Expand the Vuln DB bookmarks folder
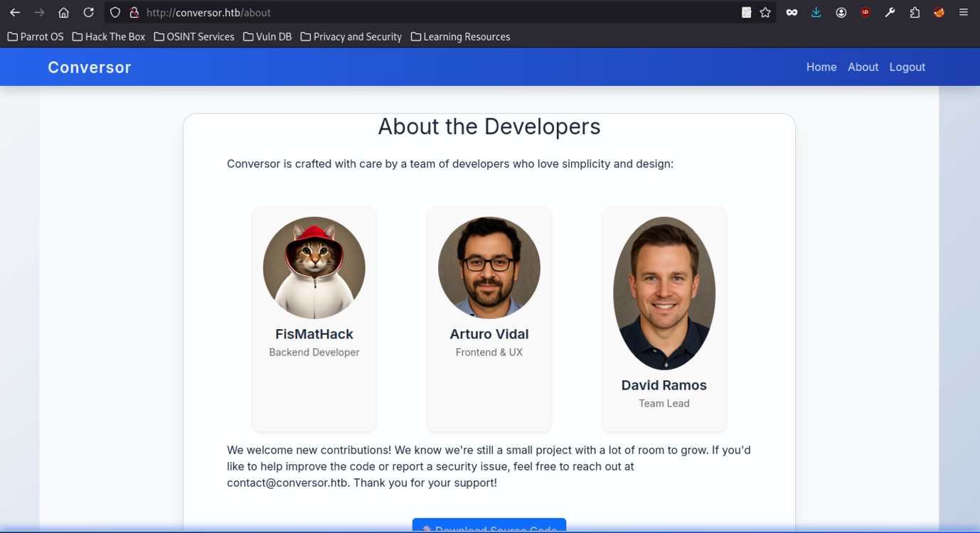Viewport: 980px width, 533px height. point(267,36)
